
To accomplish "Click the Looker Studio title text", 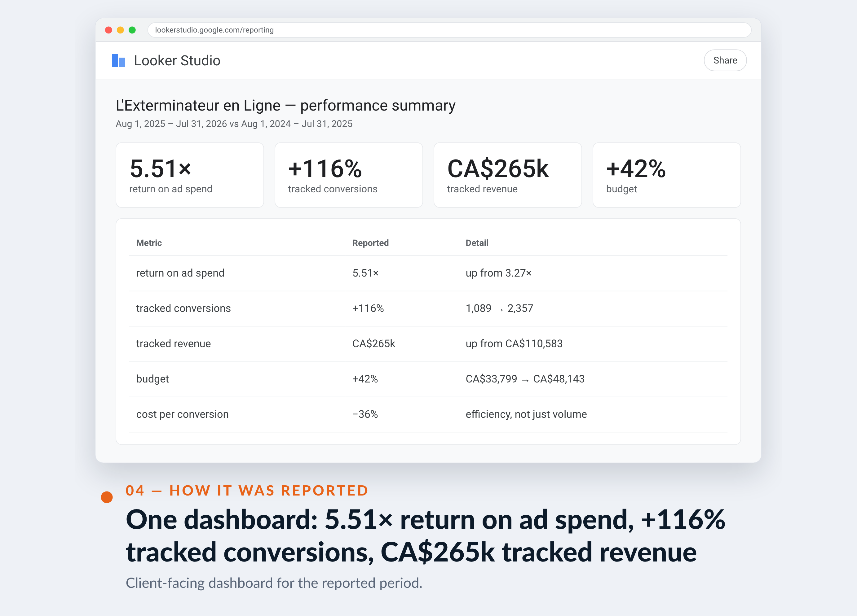I will [177, 60].
